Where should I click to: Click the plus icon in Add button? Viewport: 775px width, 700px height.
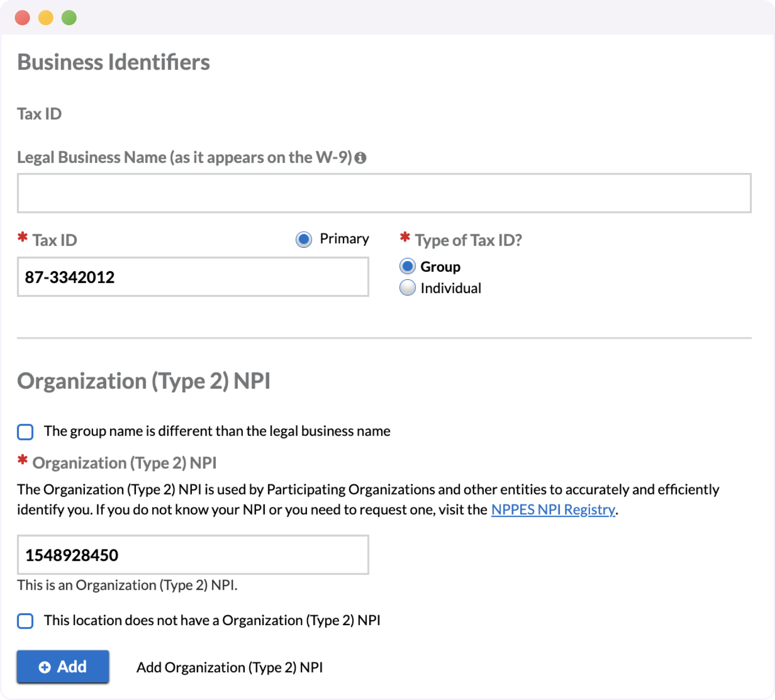45,667
